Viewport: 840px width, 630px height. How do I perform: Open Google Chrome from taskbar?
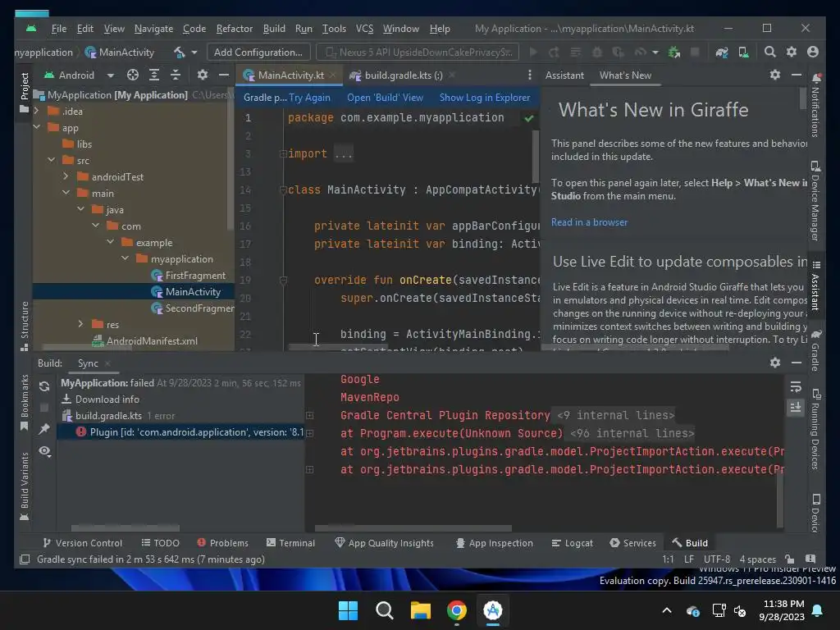point(456,610)
